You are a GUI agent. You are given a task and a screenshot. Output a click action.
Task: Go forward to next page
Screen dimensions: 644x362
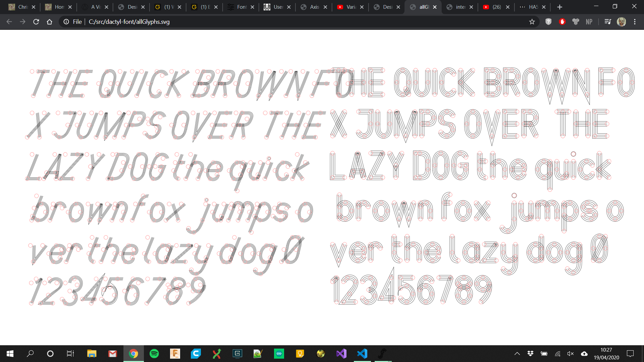pos(22,22)
